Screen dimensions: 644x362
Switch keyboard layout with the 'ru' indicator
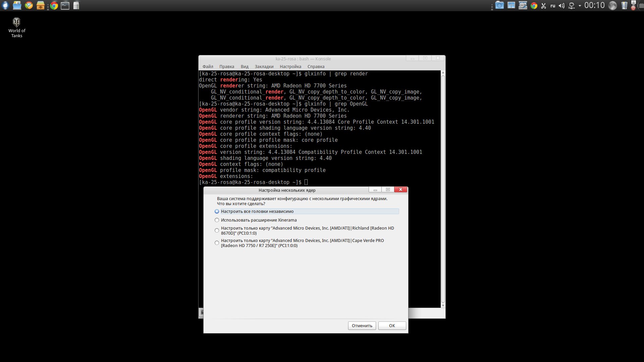pyautogui.click(x=553, y=6)
